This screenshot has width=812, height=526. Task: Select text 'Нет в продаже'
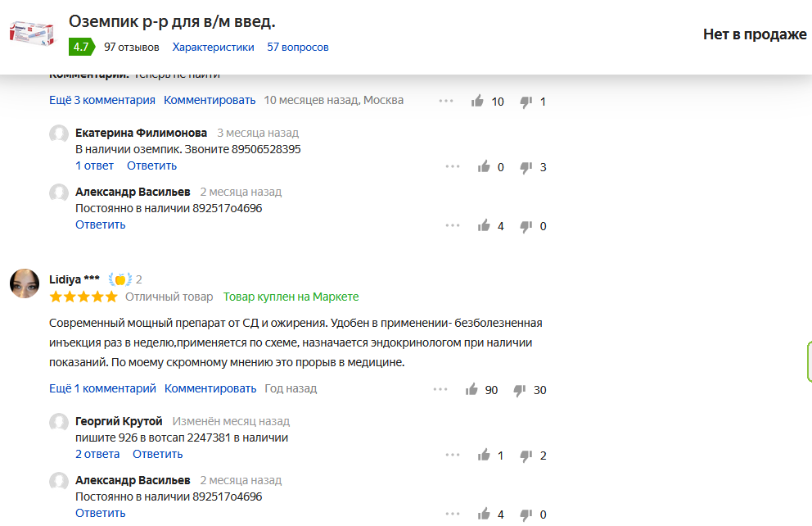click(x=755, y=34)
